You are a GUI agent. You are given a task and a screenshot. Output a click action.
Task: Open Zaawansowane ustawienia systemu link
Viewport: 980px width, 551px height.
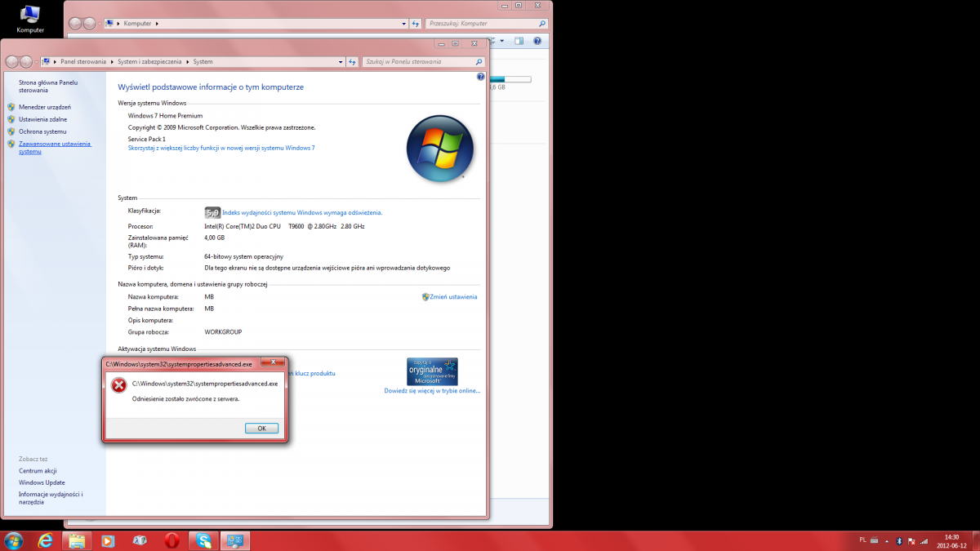click(55, 148)
